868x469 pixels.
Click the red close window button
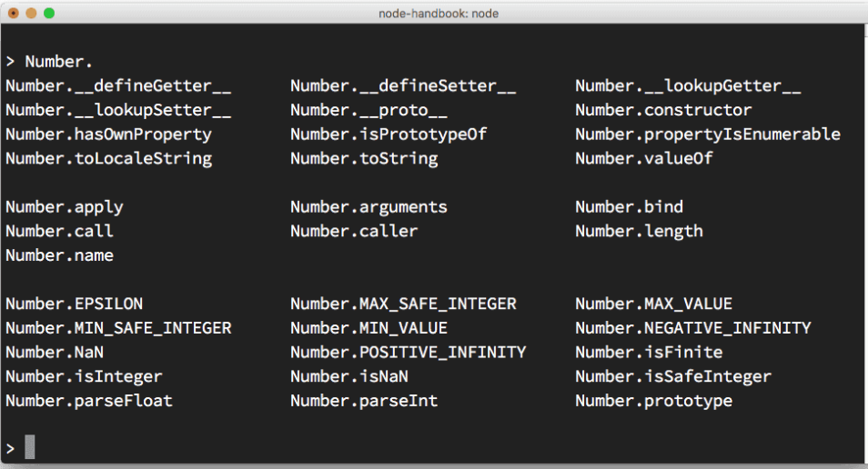(14, 13)
